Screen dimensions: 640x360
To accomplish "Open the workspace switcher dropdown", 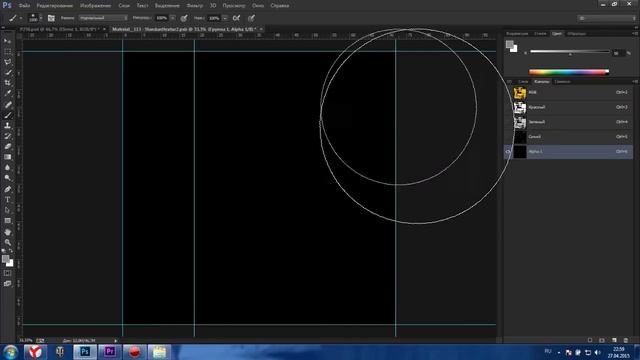I will point(607,18).
